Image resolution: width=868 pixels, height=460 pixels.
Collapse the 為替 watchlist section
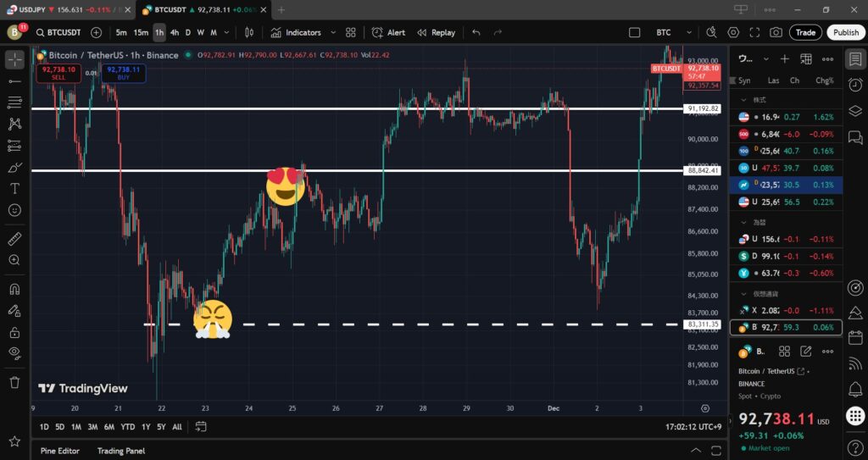click(744, 223)
